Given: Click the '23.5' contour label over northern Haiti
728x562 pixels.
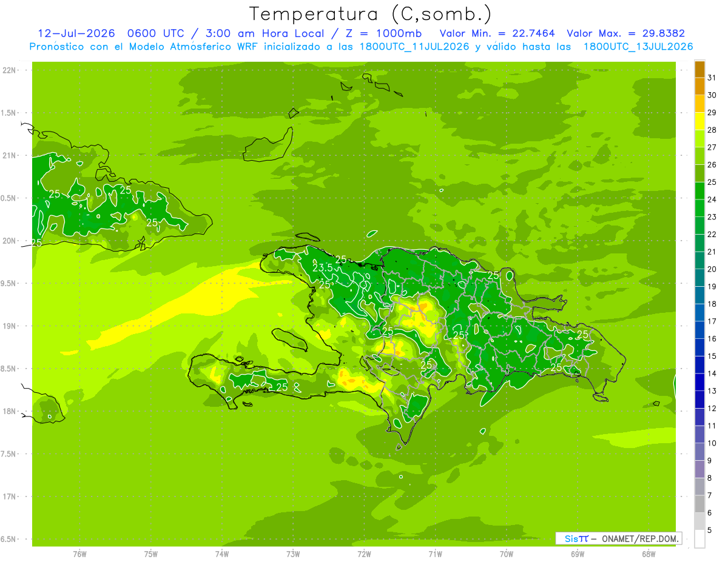Looking at the screenshot, I should (x=323, y=267).
